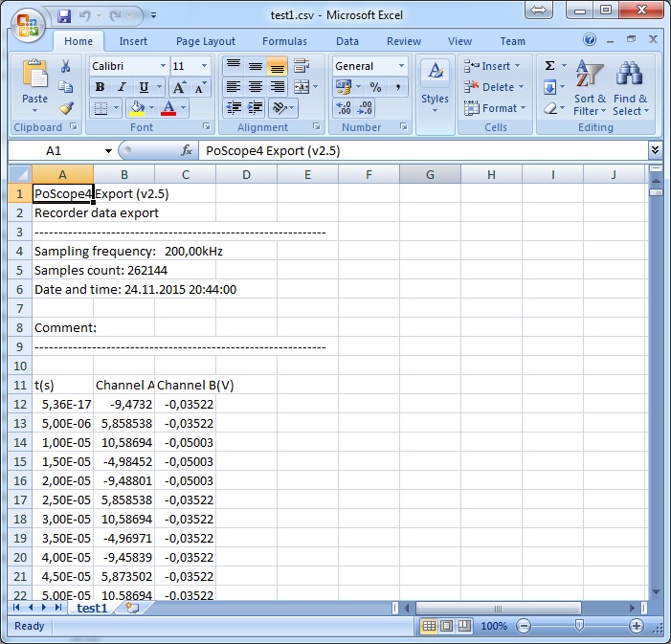Open the Office Button menu

(x=28, y=25)
